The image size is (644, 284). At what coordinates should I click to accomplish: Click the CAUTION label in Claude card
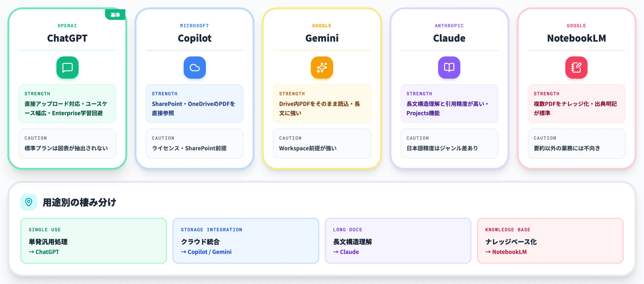(x=417, y=138)
